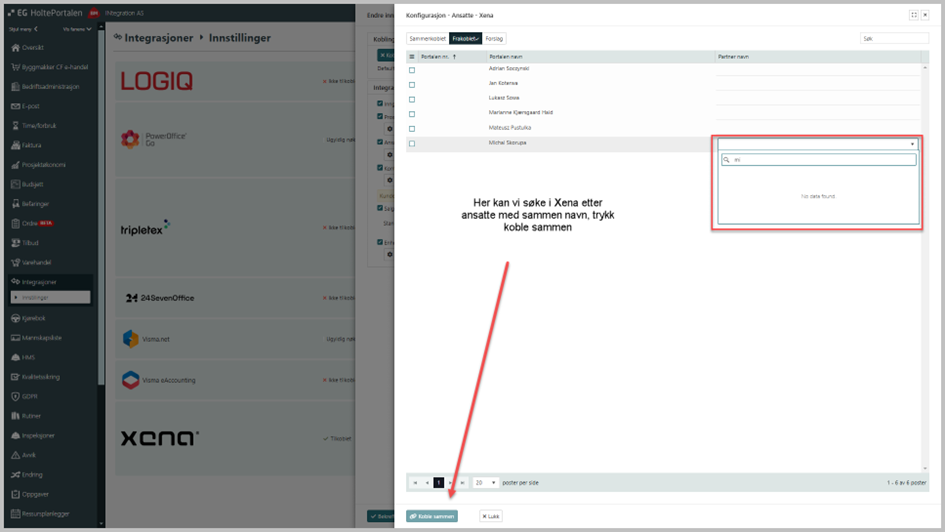Switch to the Forslag tab

tap(494, 39)
